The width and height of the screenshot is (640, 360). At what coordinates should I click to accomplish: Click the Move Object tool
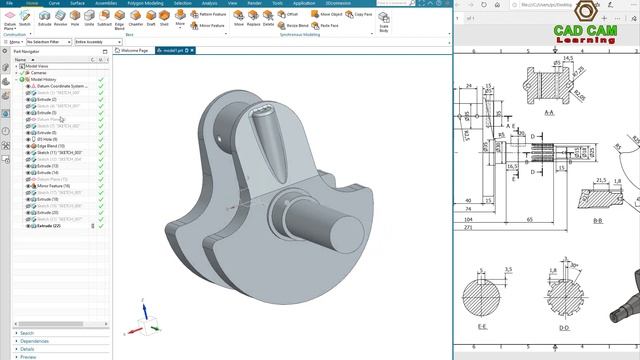coord(327,14)
